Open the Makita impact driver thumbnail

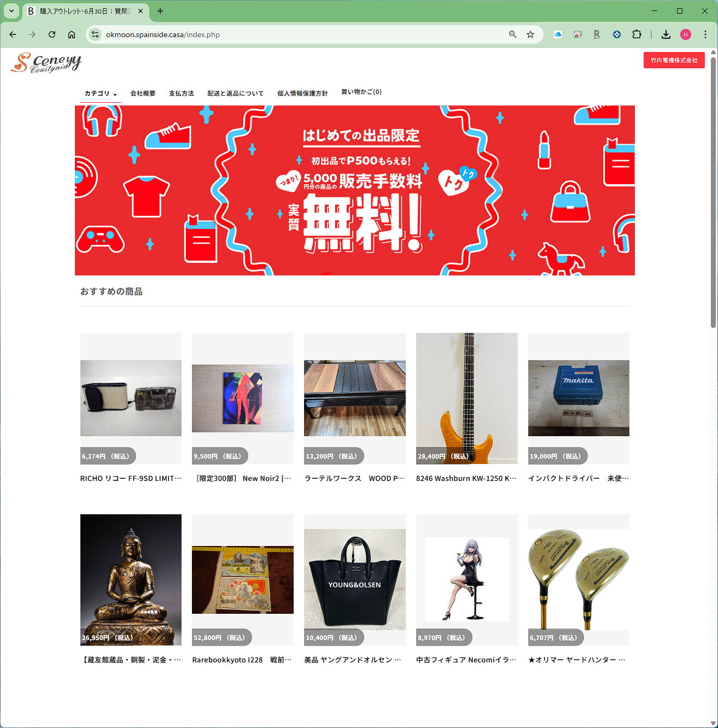[x=579, y=398]
